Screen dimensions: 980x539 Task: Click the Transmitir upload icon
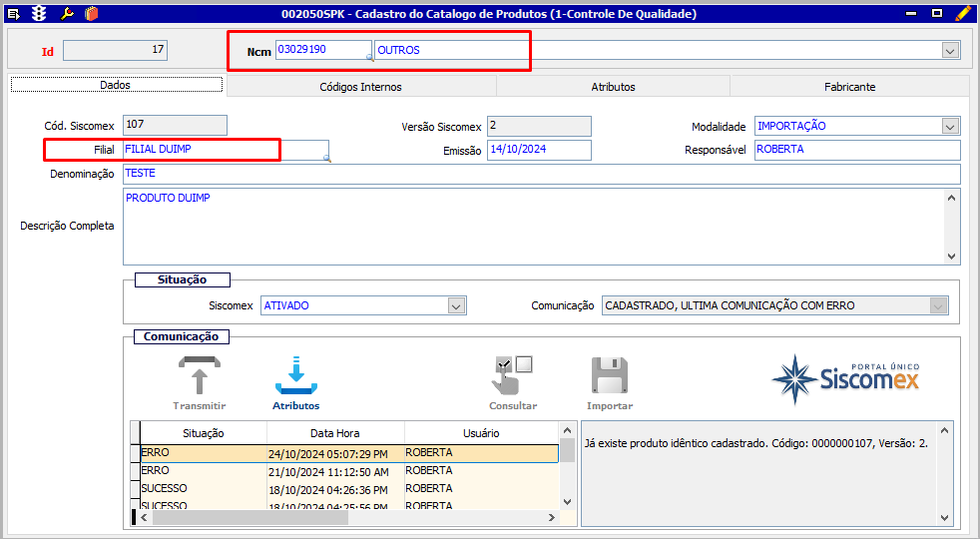click(199, 377)
